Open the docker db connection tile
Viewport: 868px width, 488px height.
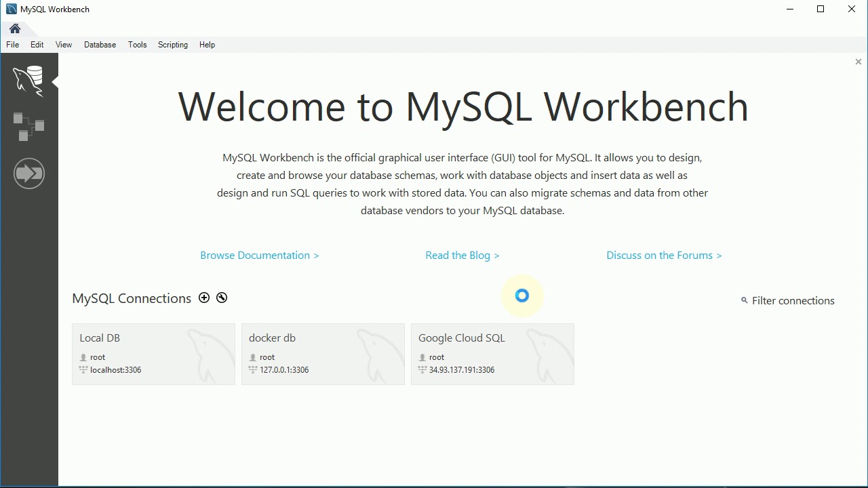tap(323, 354)
